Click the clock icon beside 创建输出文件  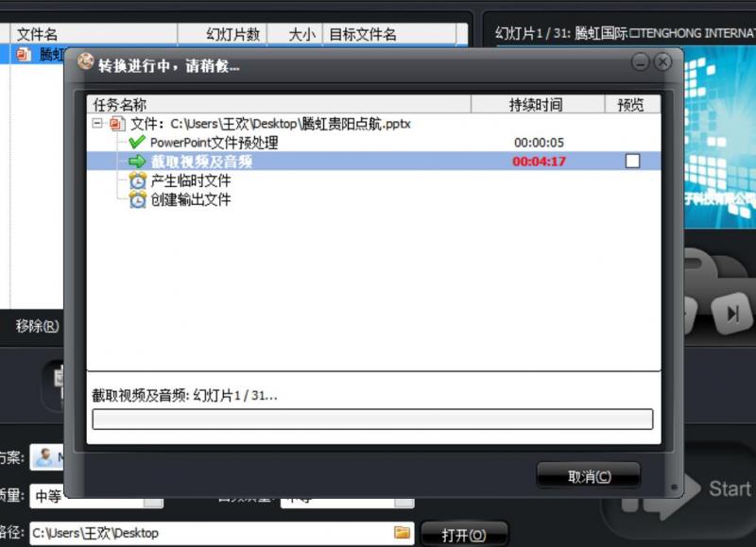click(x=138, y=199)
